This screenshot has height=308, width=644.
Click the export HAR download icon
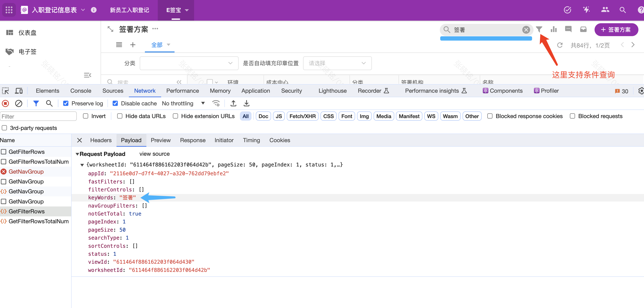pos(246,103)
